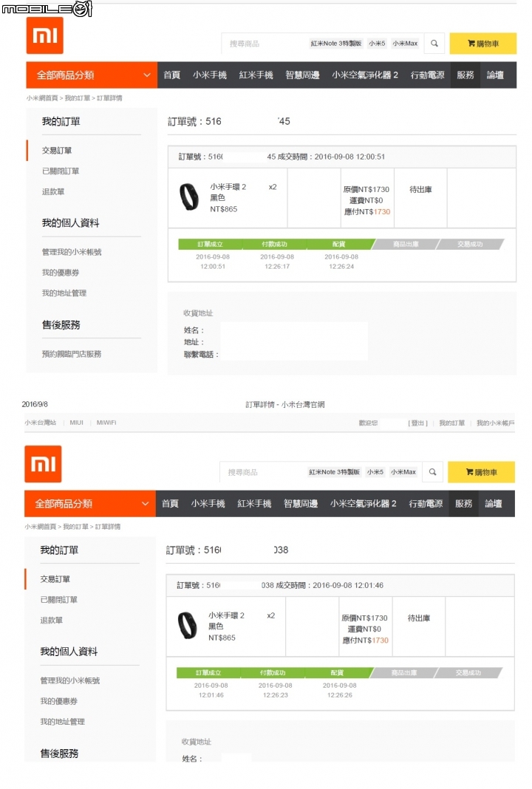Image resolution: width=532 pixels, height=789 pixels.
Task: Click the 付款成功 progress step dated 12:26:23
Action: pos(273,673)
